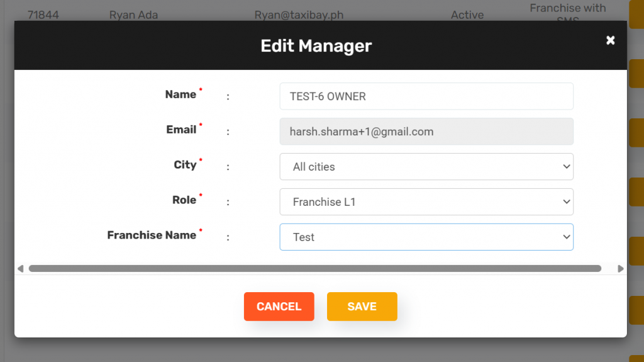Click the CANCEL button

279,307
